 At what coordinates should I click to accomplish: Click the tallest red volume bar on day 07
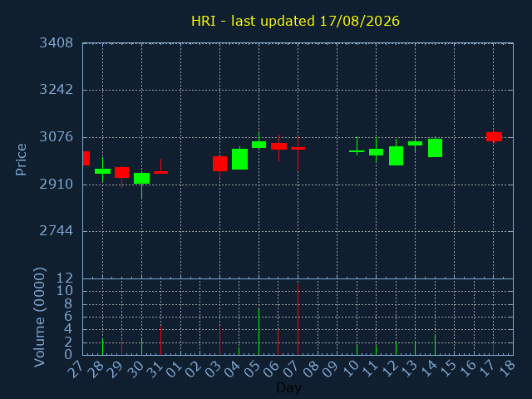click(298, 319)
